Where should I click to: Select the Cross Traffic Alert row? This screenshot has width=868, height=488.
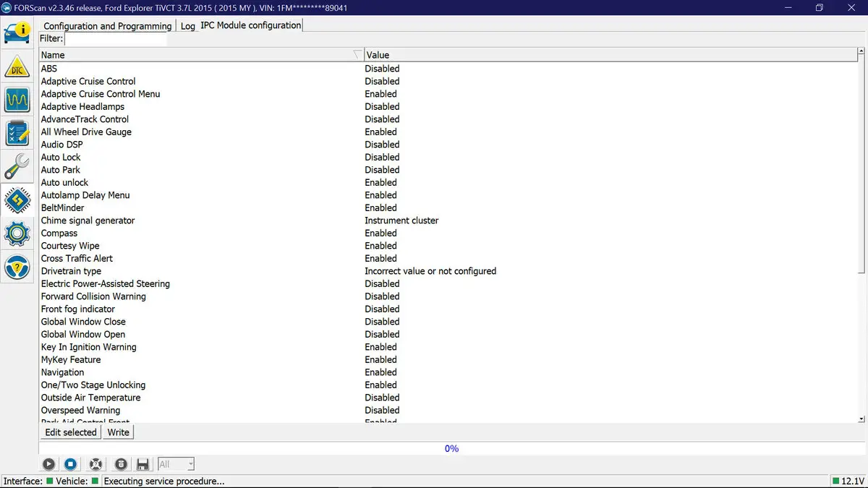(448, 259)
